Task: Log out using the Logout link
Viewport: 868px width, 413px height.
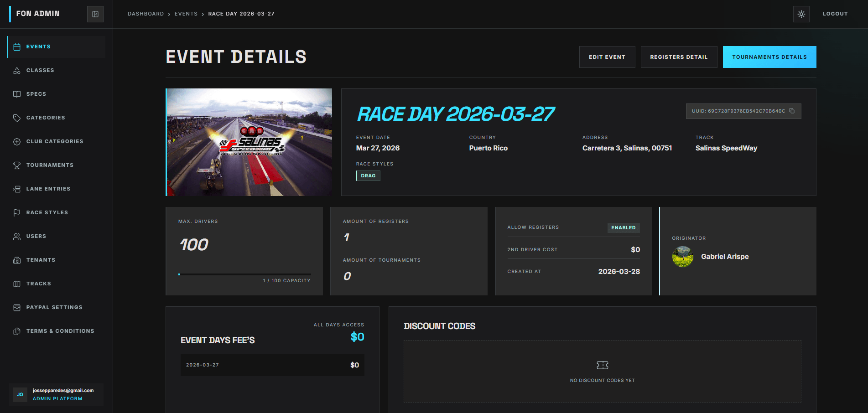Action: 835,14
